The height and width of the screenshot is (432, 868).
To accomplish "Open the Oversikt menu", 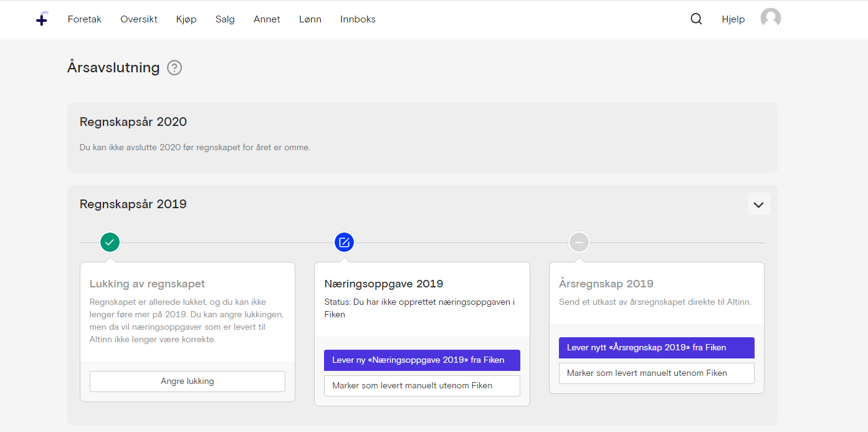I will [139, 19].
